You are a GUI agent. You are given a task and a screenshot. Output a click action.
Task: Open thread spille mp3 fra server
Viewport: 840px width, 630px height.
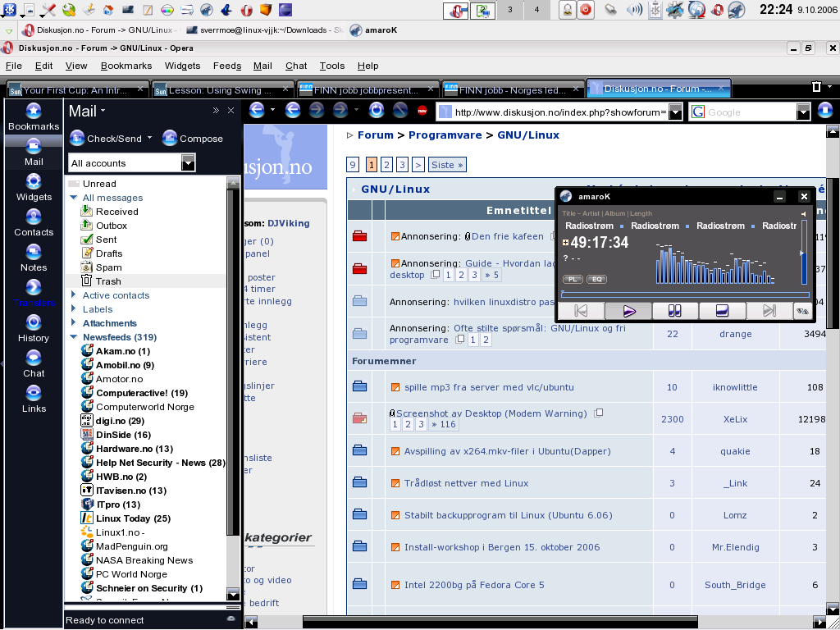pos(489,387)
